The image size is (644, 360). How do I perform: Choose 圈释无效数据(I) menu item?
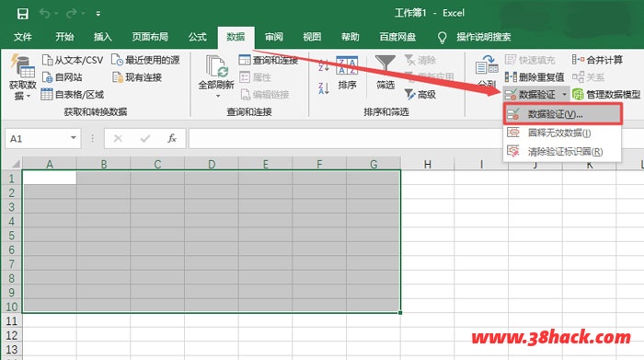coord(562,133)
